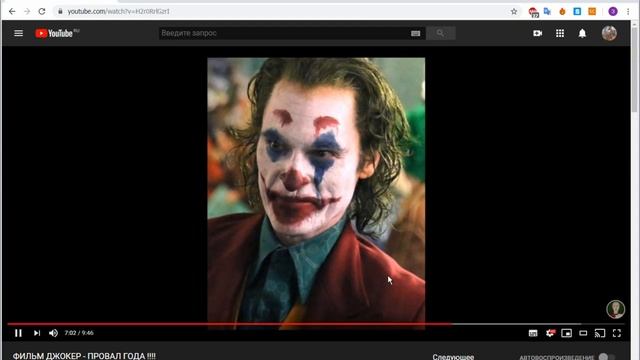Mute the video using the speaker icon
The image size is (640, 360).
point(53,333)
